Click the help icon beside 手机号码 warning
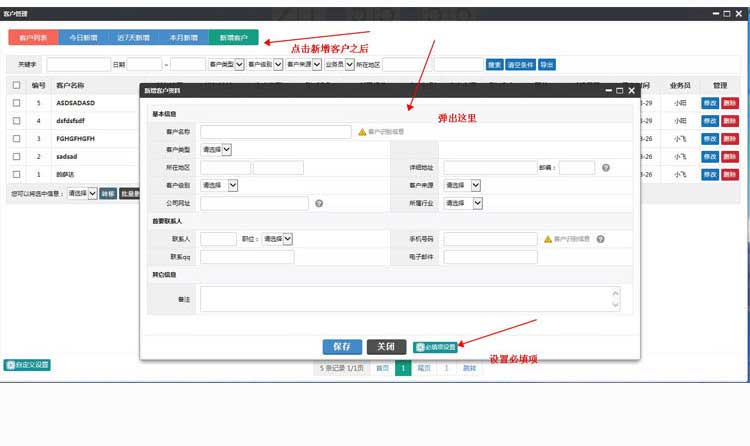The height and width of the screenshot is (446, 750). [598, 239]
